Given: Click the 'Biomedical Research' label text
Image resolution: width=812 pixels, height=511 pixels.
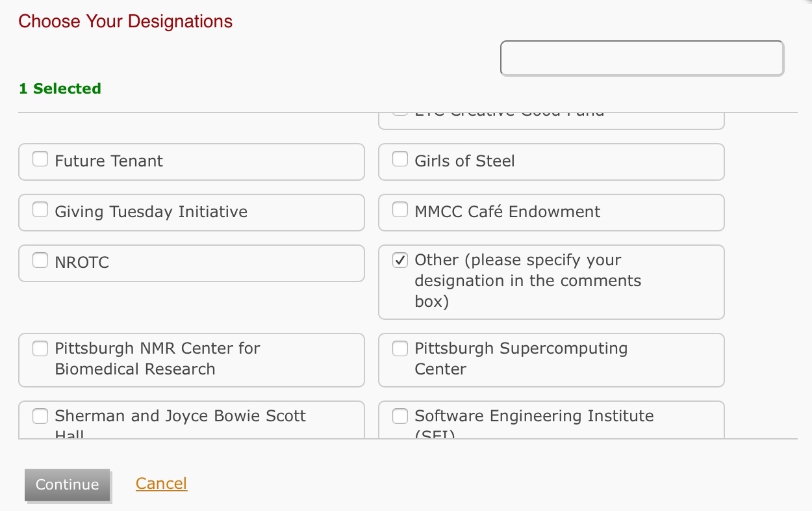Looking at the screenshot, I should 134,369.
